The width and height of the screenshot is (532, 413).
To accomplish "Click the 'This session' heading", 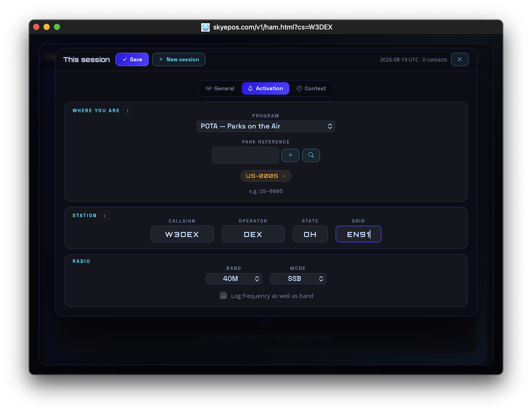I will click(86, 59).
